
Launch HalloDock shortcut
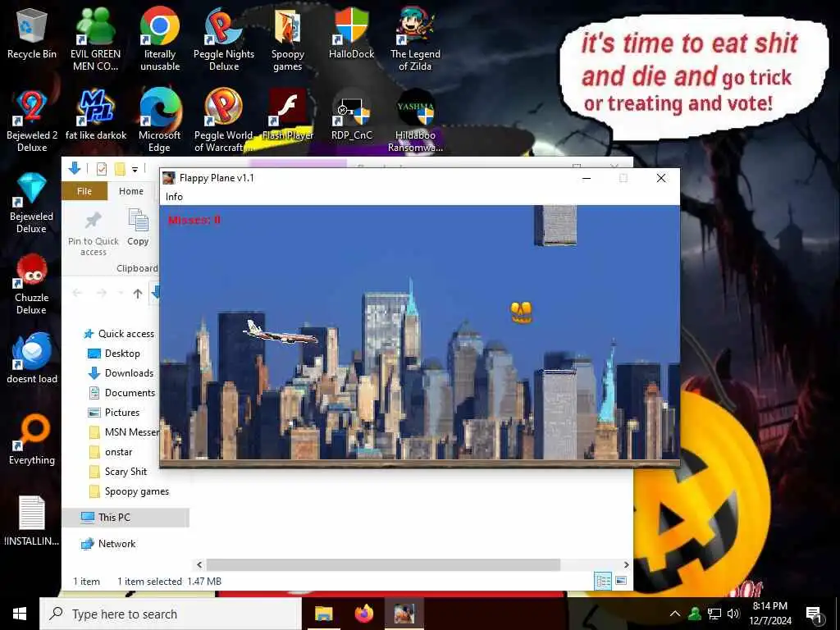351,33
